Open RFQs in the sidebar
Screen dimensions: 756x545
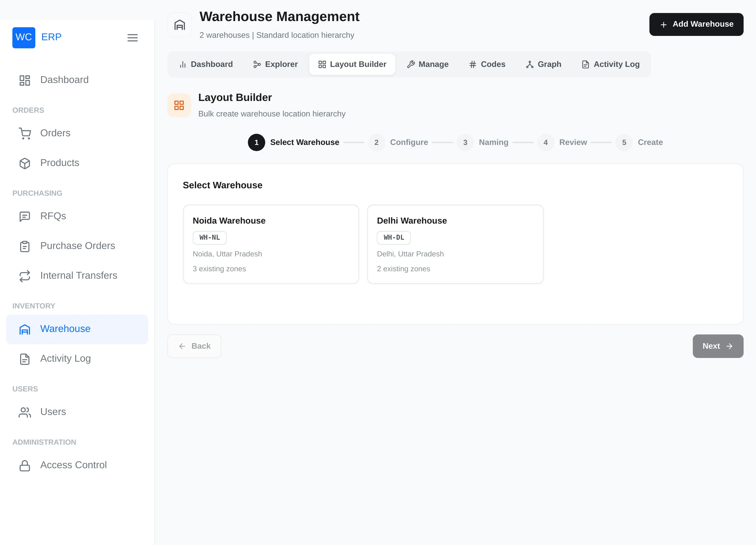tap(77, 216)
